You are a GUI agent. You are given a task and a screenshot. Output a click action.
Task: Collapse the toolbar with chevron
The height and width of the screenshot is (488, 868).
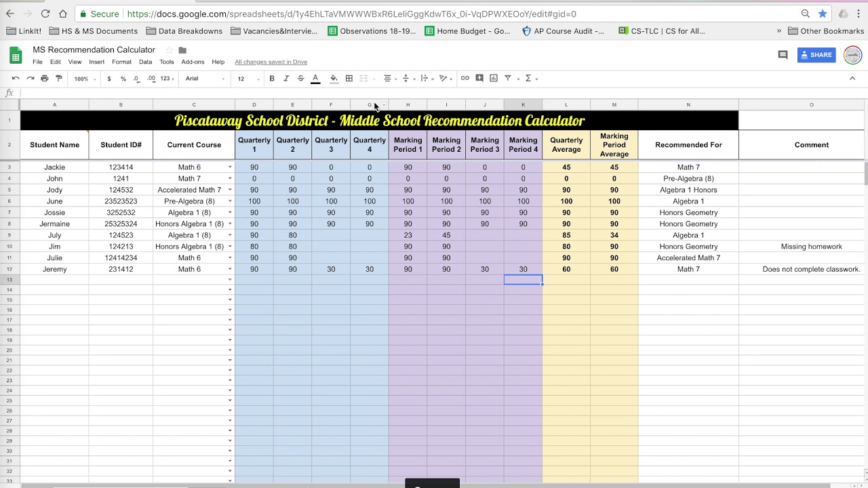point(852,79)
